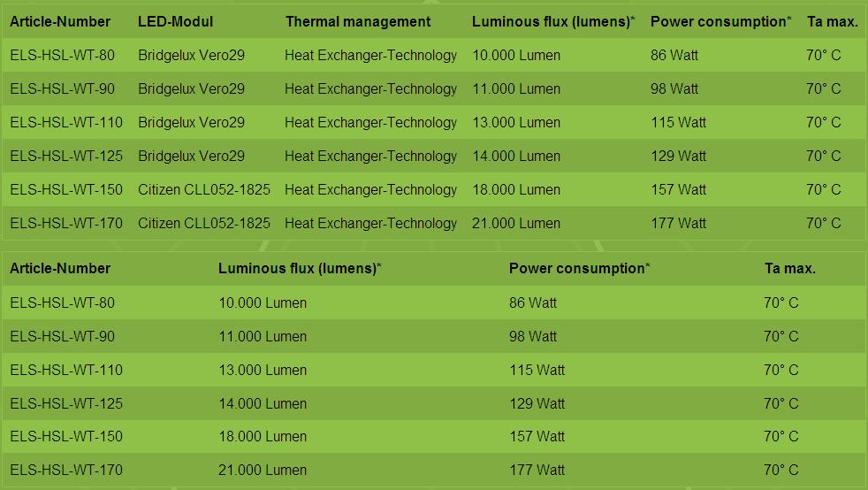Viewport: 868px width, 490px height.
Task: Click Ta max. header in the lower table
Action: (x=789, y=268)
